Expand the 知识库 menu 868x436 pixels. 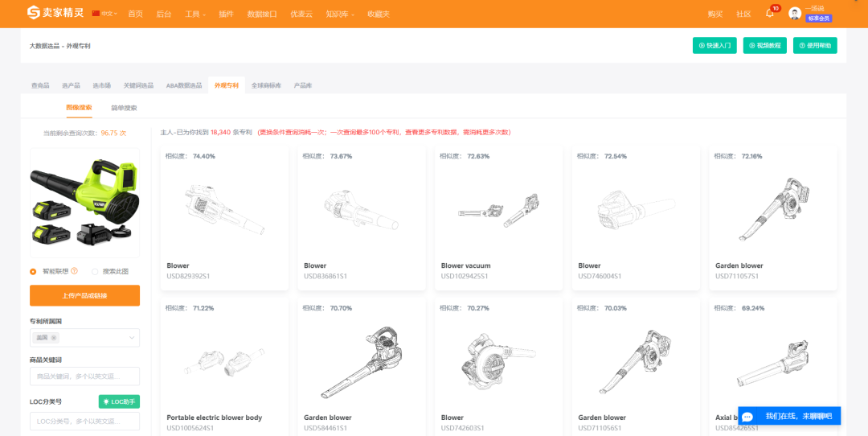tap(340, 14)
